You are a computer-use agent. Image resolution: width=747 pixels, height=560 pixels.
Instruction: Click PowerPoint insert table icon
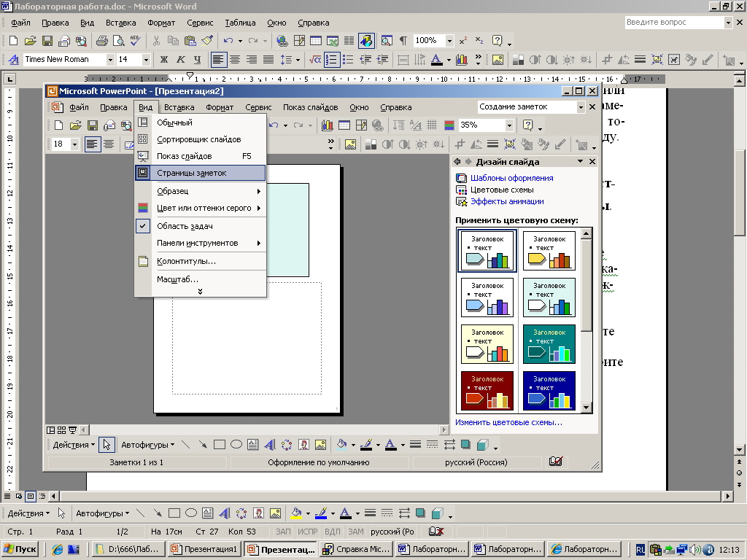(344, 125)
